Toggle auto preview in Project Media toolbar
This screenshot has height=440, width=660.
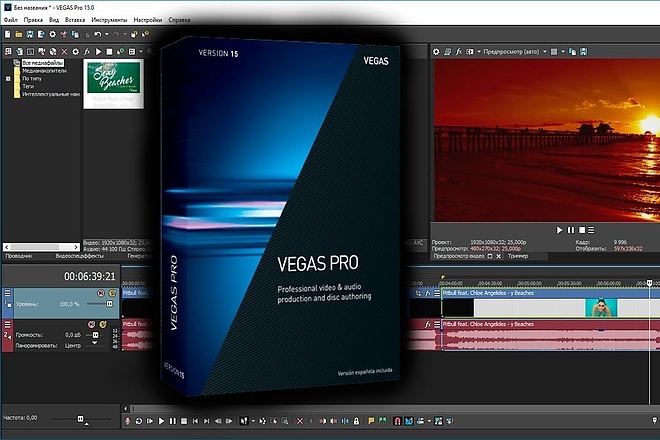(121, 51)
